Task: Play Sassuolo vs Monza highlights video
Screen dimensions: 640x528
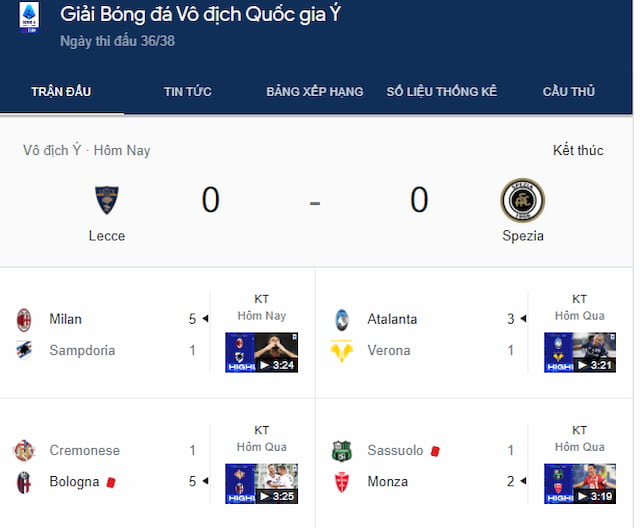Action: (x=580, y=484)
